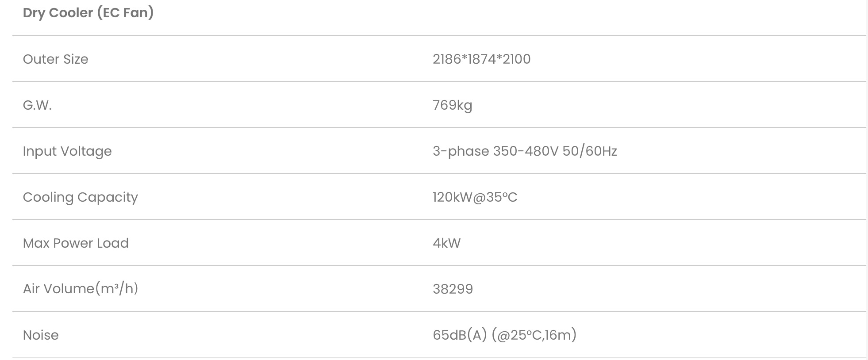Click the 38299 air volume value
The image size is (868, 360).
(x=453, y=289)
